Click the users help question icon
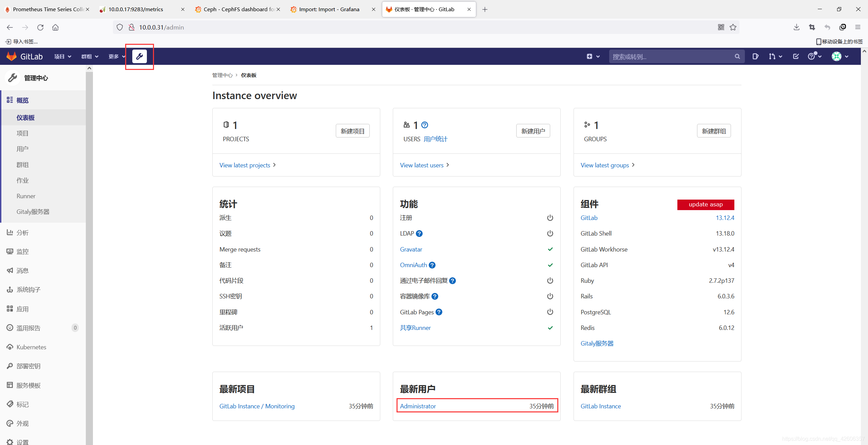 point(425,125)
